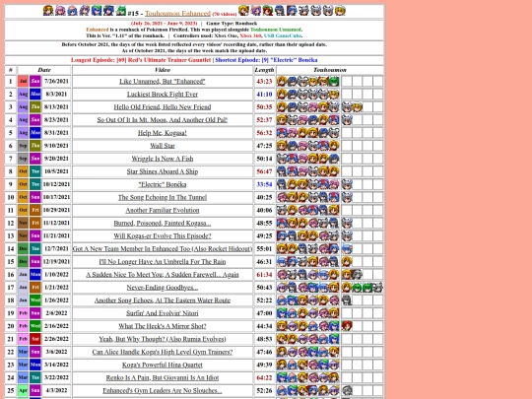Viewport: 532px width, 399px height.
Task: Click the date 10/12/2021
Action: (56, 184)
